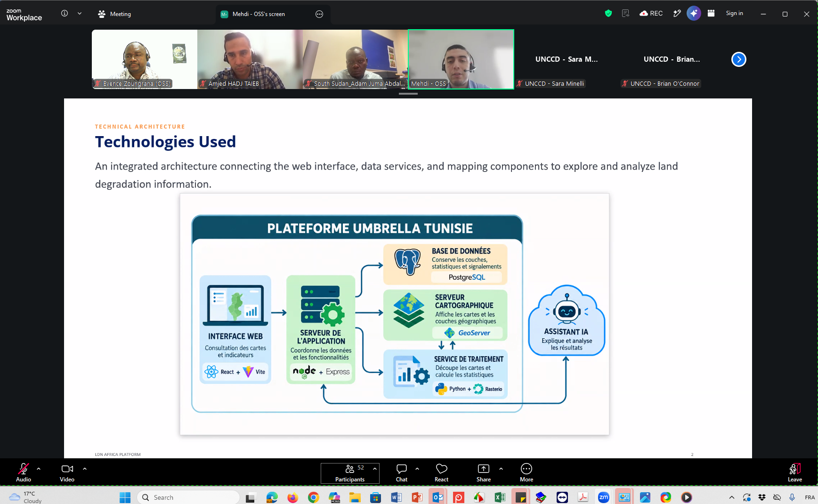Click the REC recording indicator
Image resolution: width=818 pixels, height=504 pixels.
[x=651, y=13]
